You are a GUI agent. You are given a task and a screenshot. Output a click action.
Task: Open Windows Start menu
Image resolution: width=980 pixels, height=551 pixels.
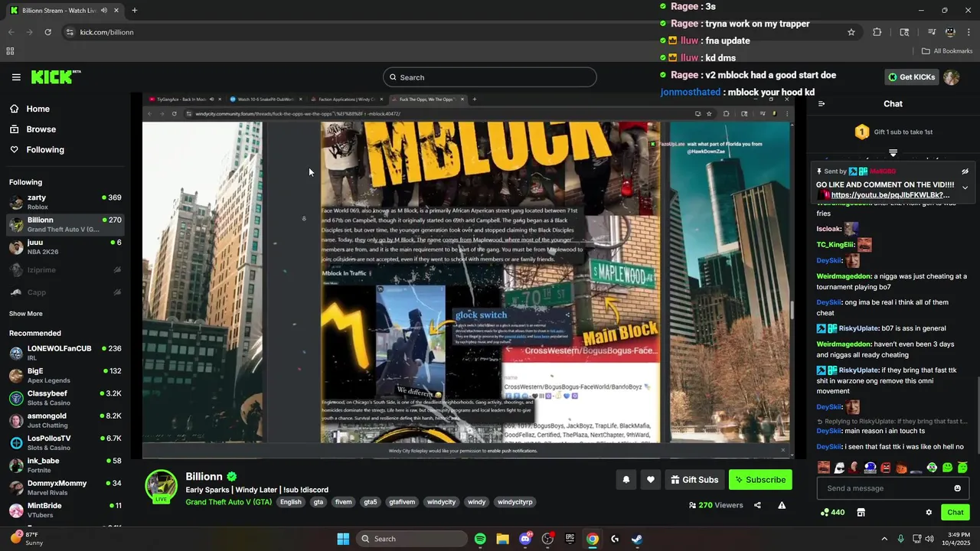(x=343, y=539)
